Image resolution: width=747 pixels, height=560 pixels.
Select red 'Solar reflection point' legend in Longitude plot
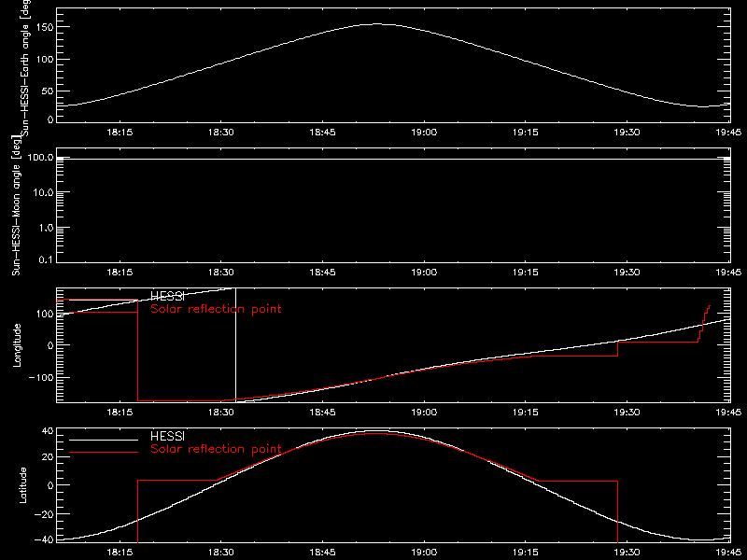tap(216, 309)
